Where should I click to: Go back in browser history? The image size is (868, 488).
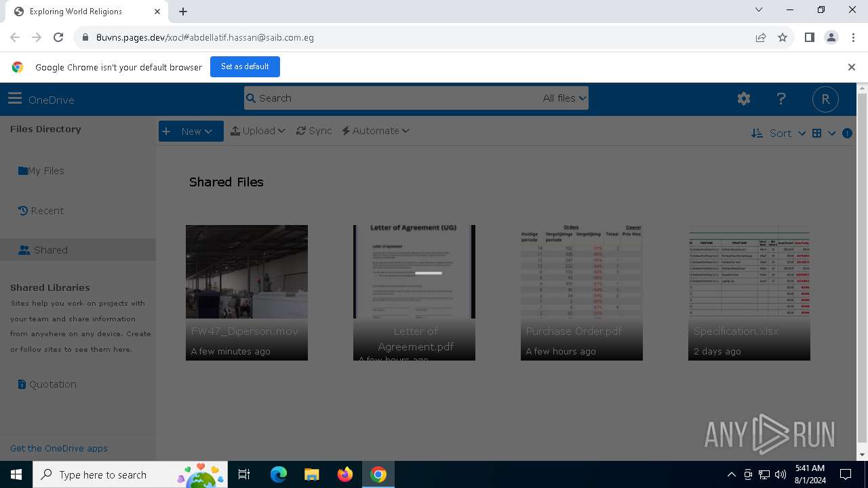click(x=15, y=37)
